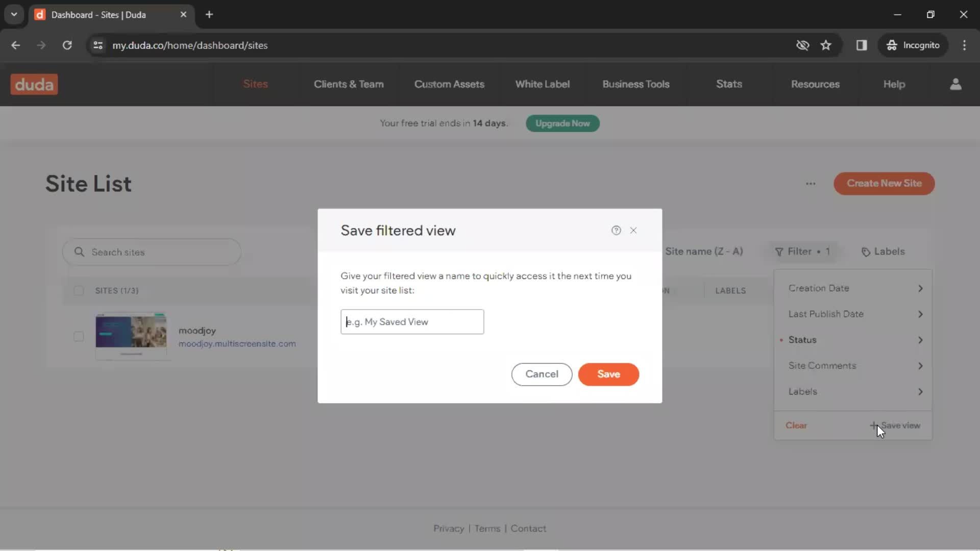Click the help question mark in dialog
The width and height of the screenshot is (980, 551).
click(616, 231)
